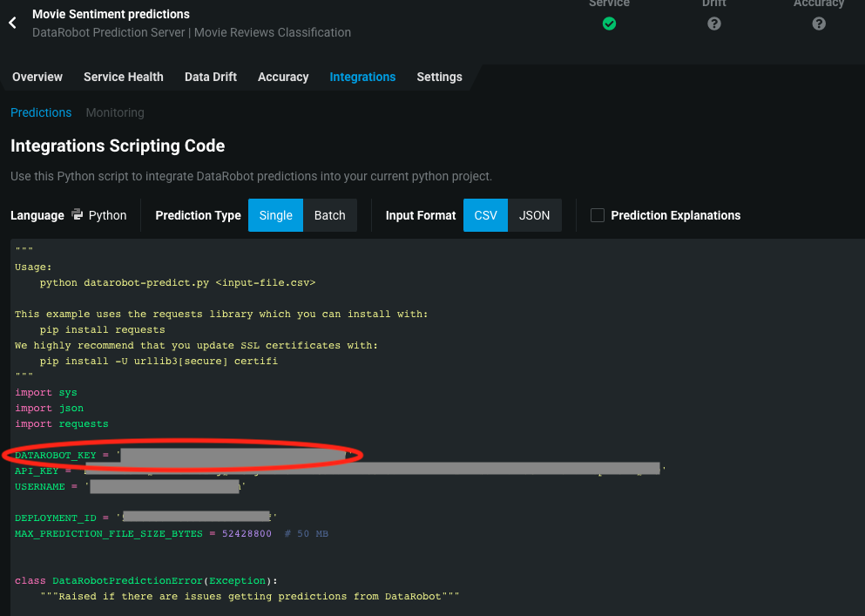Image resolution: width=865 pixels, height=616 pixels.
Task: Select the Accuracy tab
Action: click(x=283, y=77)
